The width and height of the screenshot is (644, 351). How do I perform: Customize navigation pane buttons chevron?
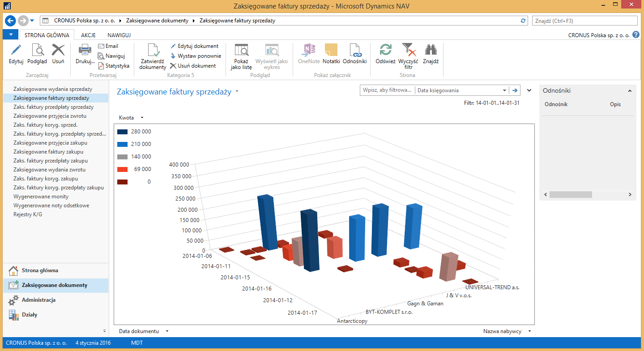pyautogui.click(x=105, y=331)
